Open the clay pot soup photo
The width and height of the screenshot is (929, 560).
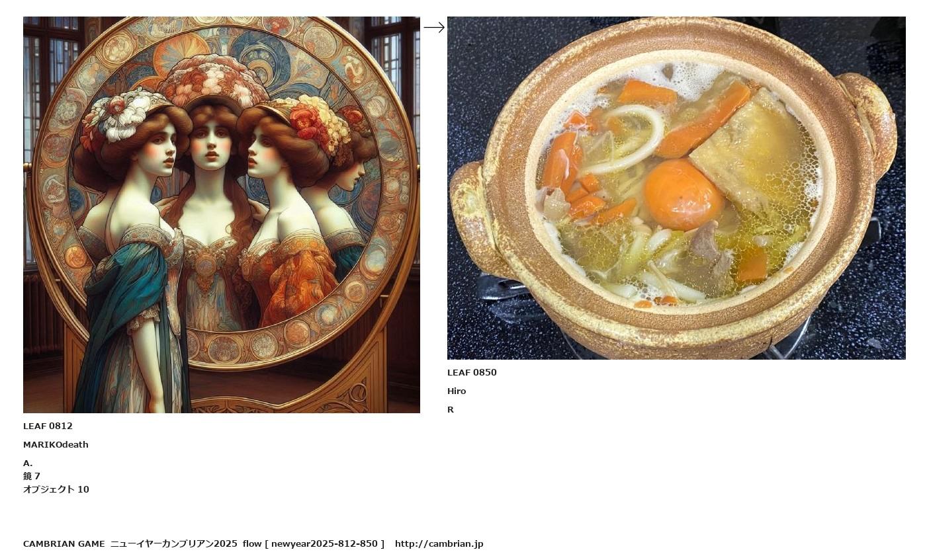click(676, 188)
